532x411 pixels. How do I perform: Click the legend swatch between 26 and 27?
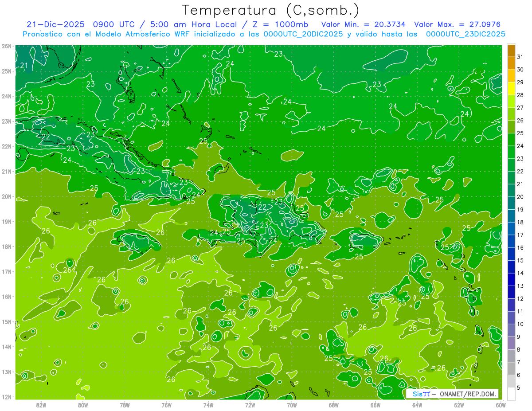coord(511,114)
